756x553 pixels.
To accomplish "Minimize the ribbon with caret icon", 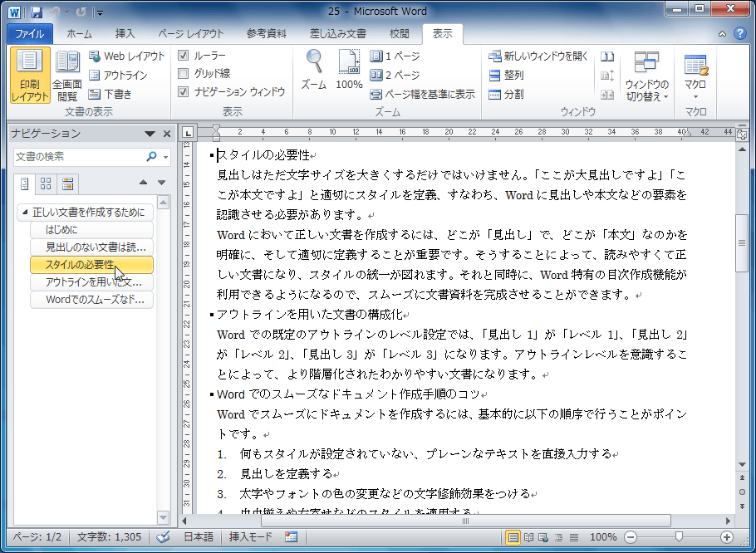I will [x=722, y=34].
